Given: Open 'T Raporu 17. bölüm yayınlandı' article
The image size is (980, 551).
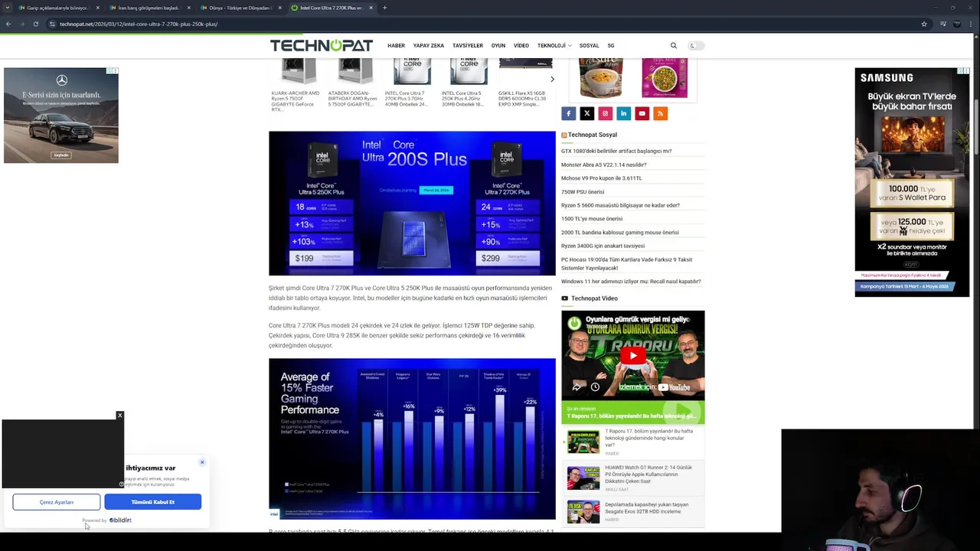Looking at the screenshot, I should pos(649,438).
